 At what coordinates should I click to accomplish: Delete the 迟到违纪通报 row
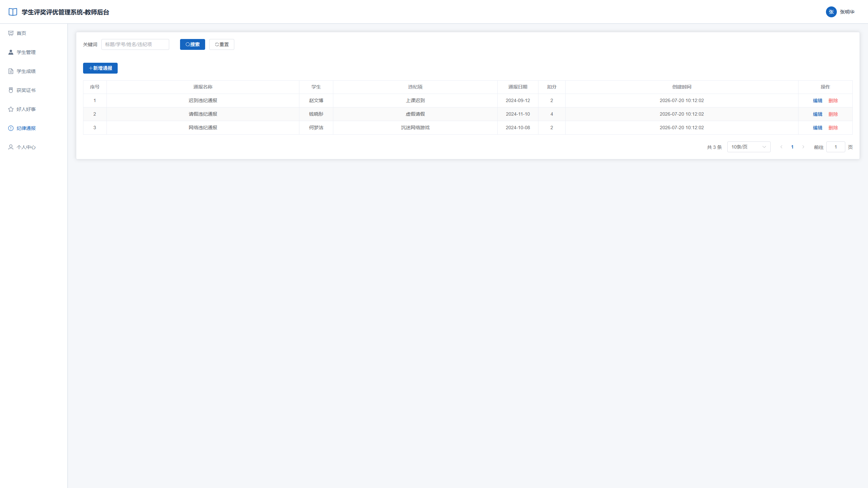[833, 101]
